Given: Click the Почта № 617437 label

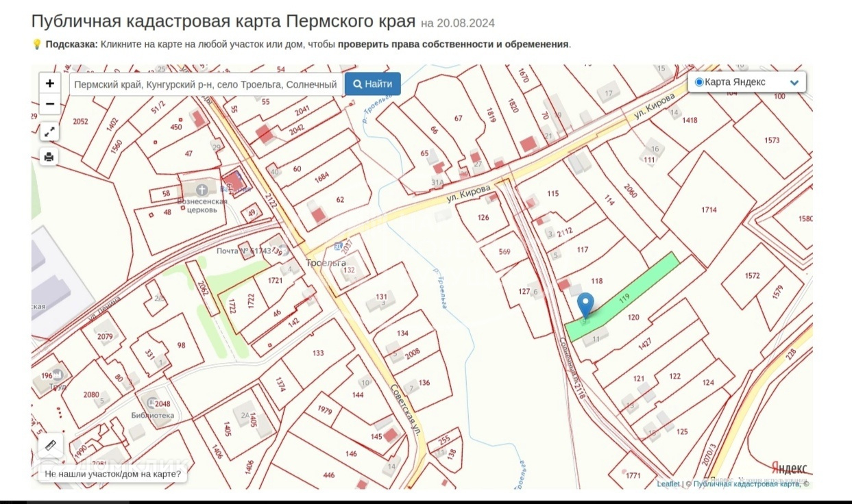Looking at the screenshot, I should click(x=243, y=251).
